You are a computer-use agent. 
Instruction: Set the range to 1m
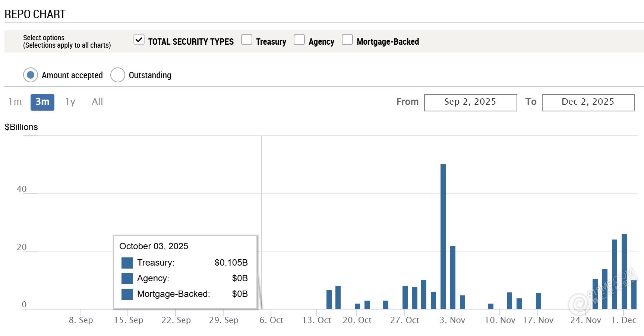pos(15,102)
